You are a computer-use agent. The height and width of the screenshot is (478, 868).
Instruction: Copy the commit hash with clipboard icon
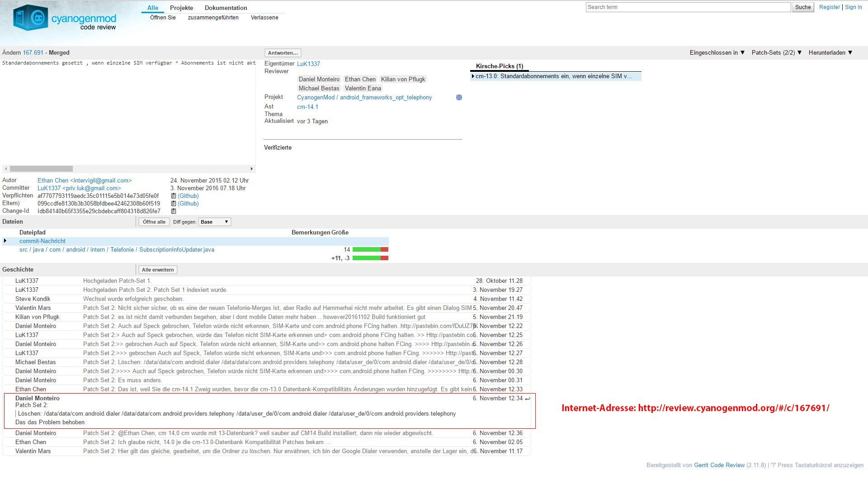point(173,196)
